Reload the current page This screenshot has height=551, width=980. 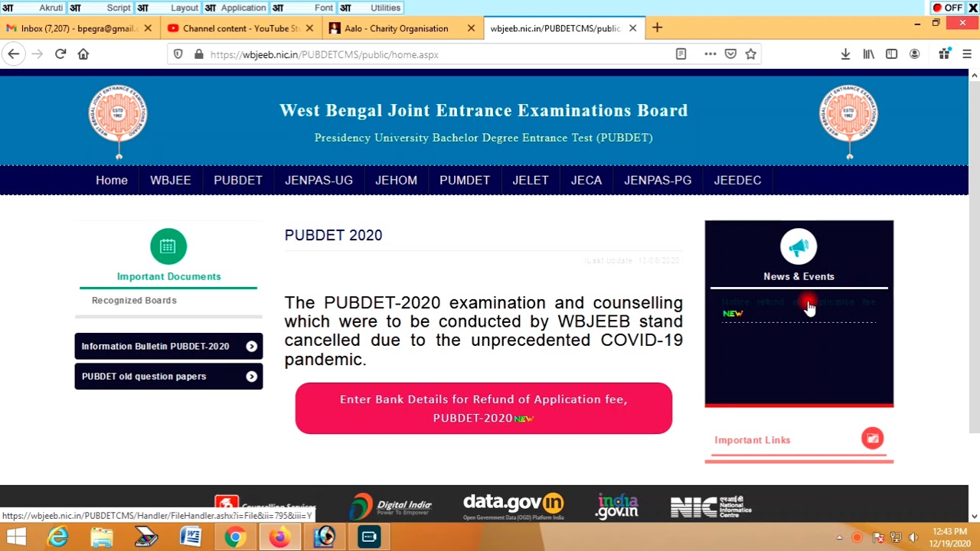tap(60, 54)
